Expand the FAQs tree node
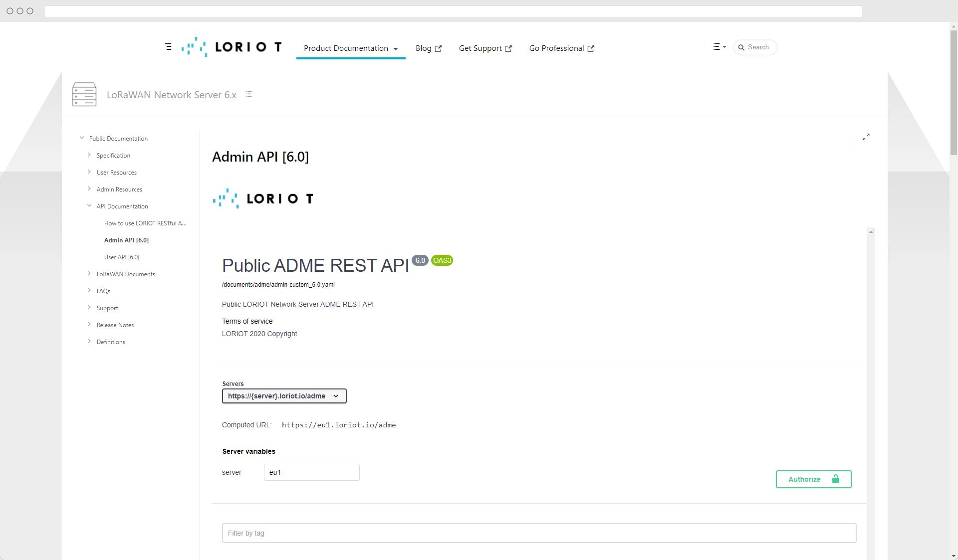The image size is (958, 560). click(89, 291)
